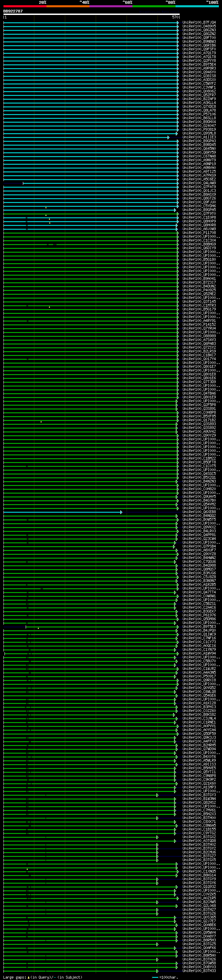This screenshot has height=980, width=222.
Task: Open hit UniRef100_B9NBW3
Action: pyautogui.click(x=199, y=41)
